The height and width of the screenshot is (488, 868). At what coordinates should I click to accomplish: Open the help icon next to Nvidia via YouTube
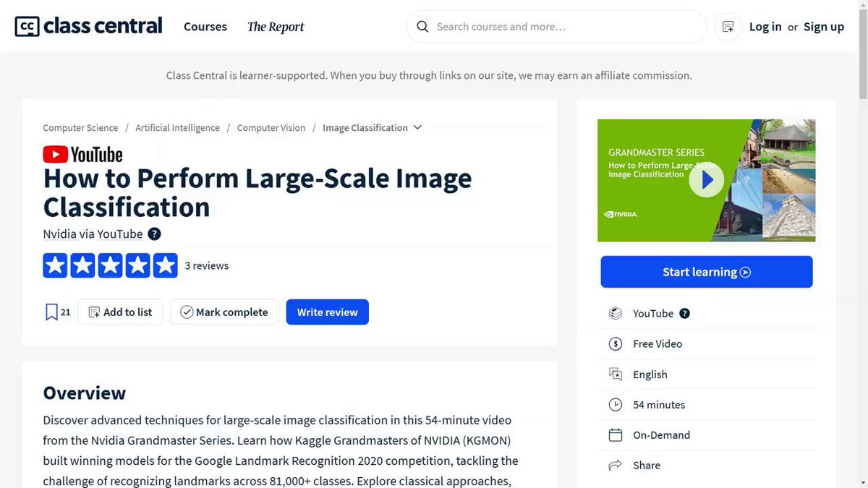click(x=154, y=234)
